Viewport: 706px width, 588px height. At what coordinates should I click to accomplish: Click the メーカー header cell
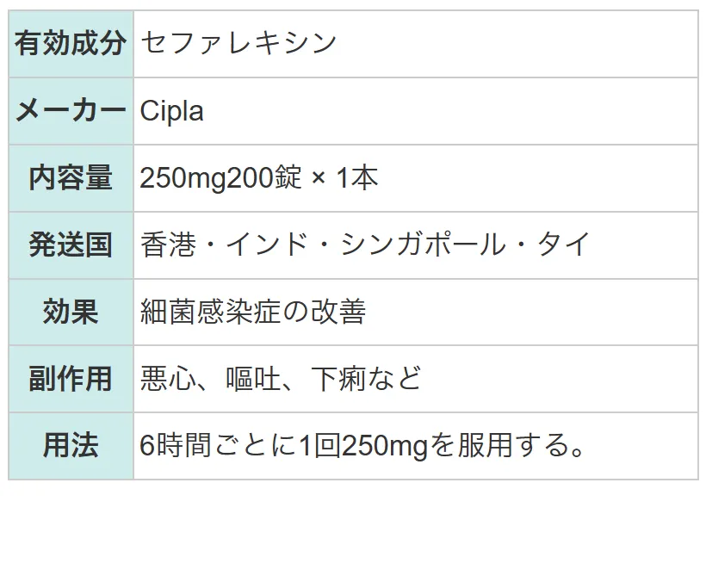pyautogui.click(x=71, y=111)
